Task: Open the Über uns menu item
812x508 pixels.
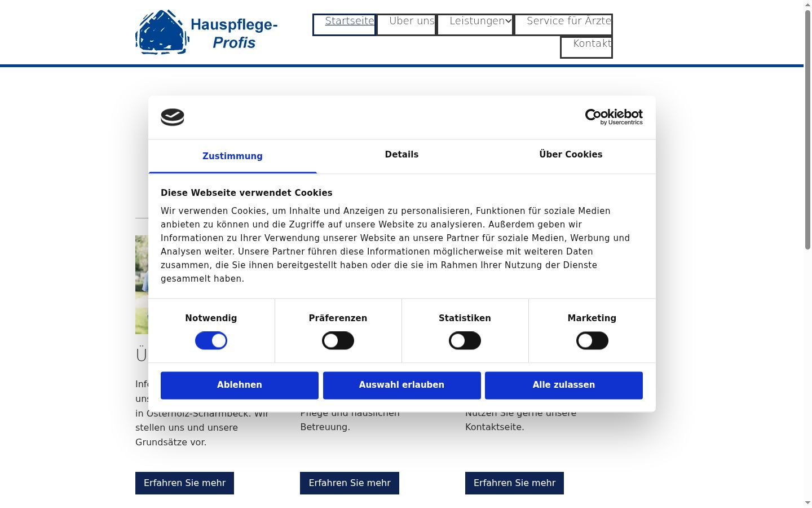Action: point(407,25)
